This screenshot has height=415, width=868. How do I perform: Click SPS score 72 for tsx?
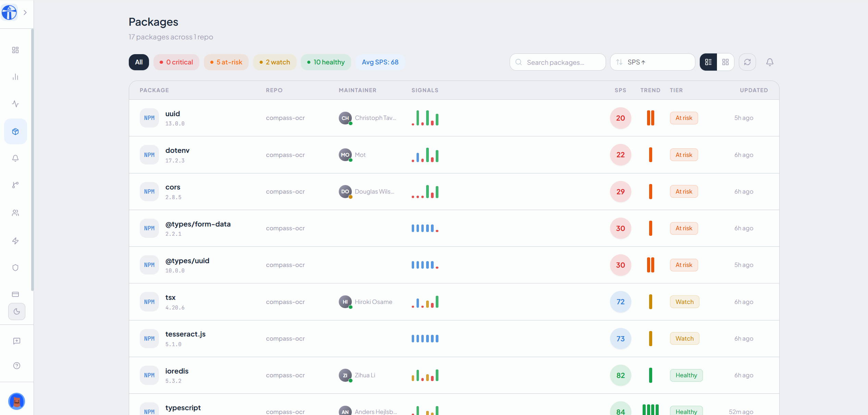(620, 302)
